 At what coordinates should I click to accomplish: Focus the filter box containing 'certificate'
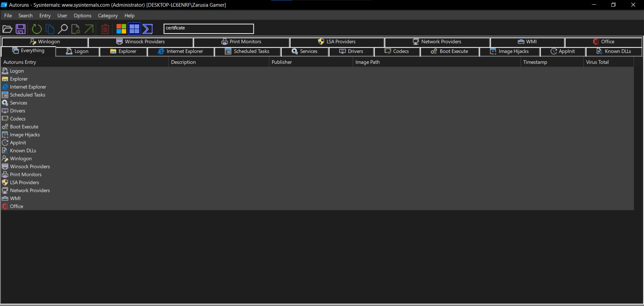point(209,29)
